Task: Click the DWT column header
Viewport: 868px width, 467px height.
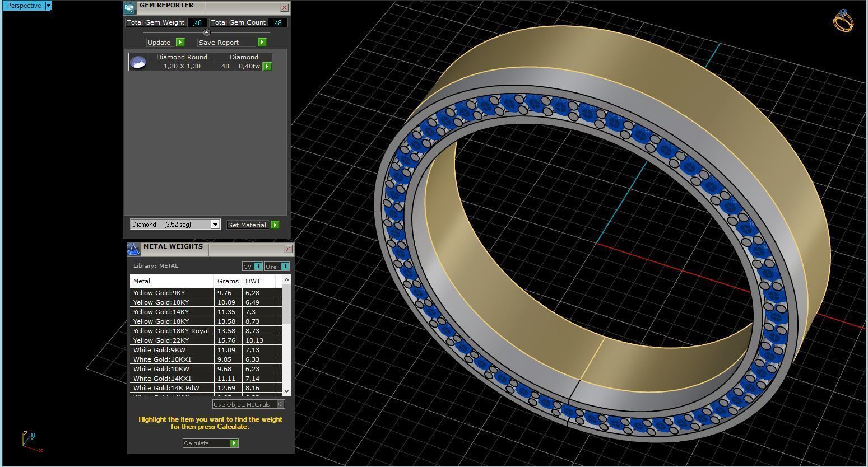Action: pos(259,281)
